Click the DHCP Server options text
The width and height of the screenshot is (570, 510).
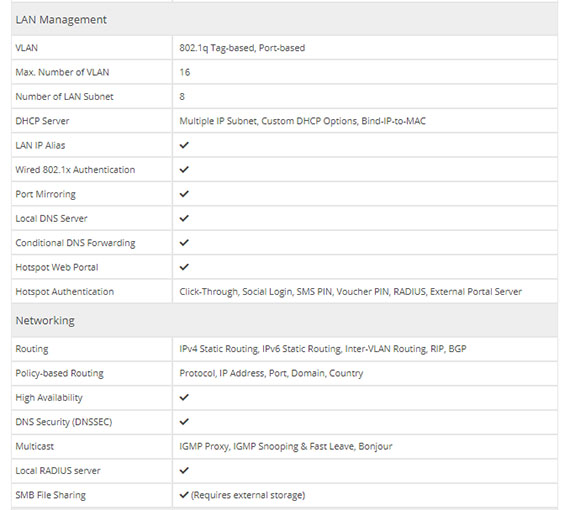302,121
